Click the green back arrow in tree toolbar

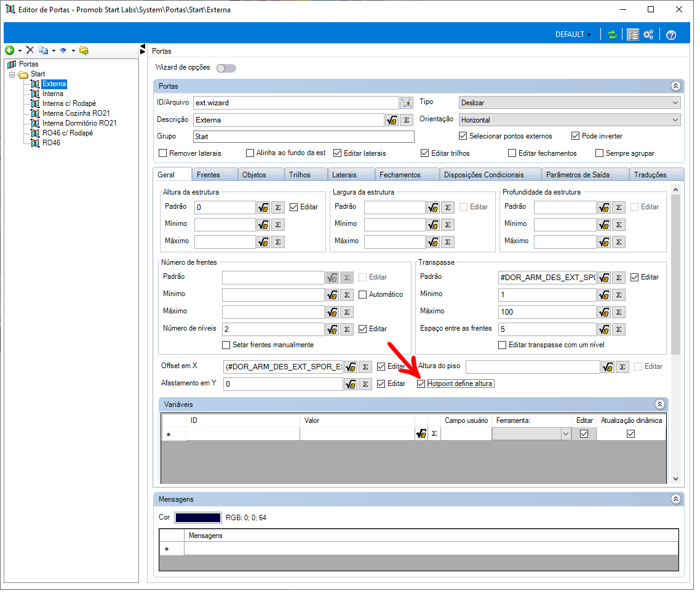10,51
